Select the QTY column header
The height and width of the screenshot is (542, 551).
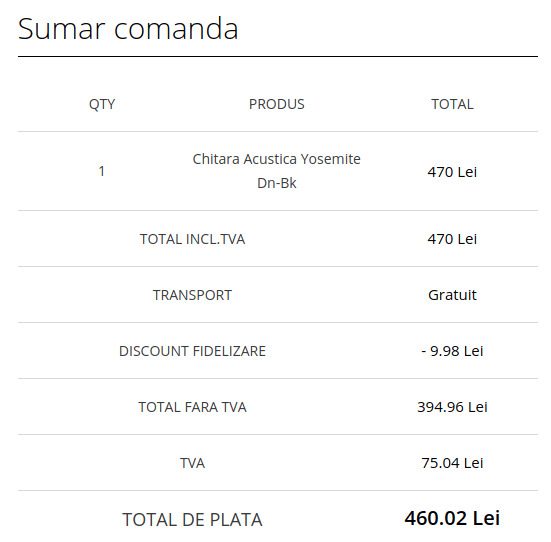(x=102, y=104)
